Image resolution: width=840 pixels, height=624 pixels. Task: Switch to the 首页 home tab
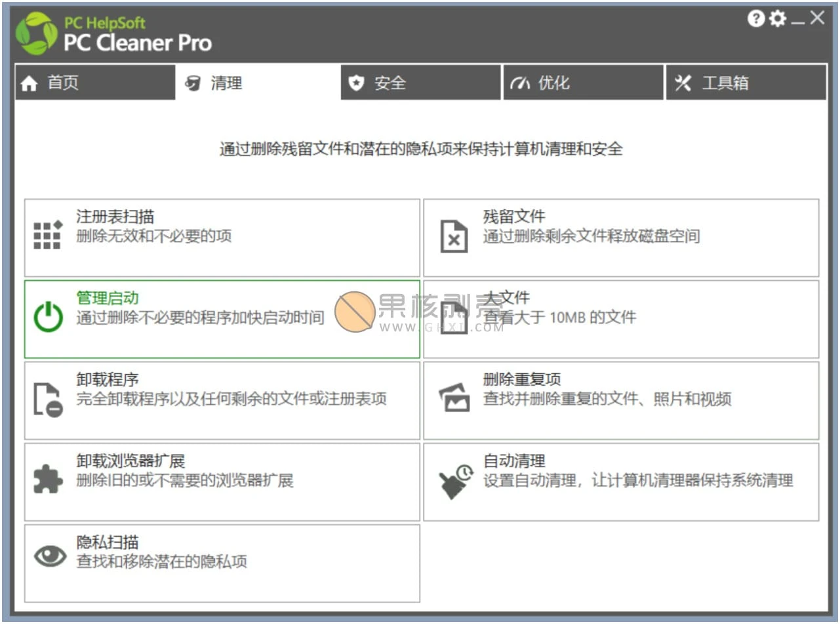(x=95, y=83)
